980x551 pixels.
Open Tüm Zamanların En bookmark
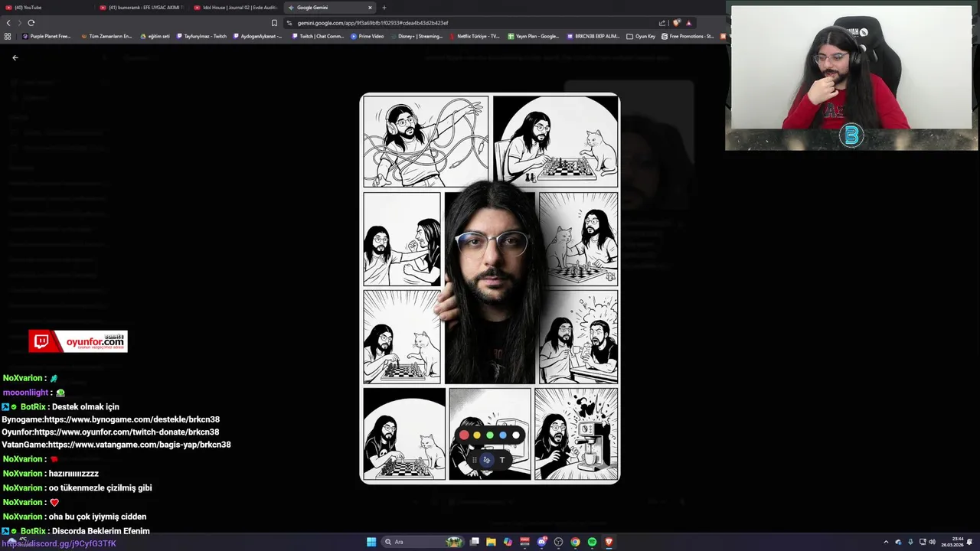106,36
